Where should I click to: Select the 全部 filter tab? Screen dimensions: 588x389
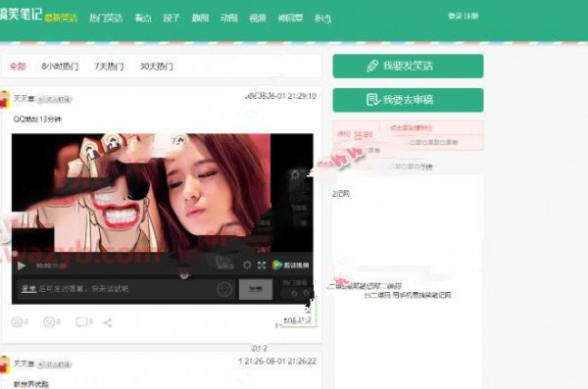[18, 67]
